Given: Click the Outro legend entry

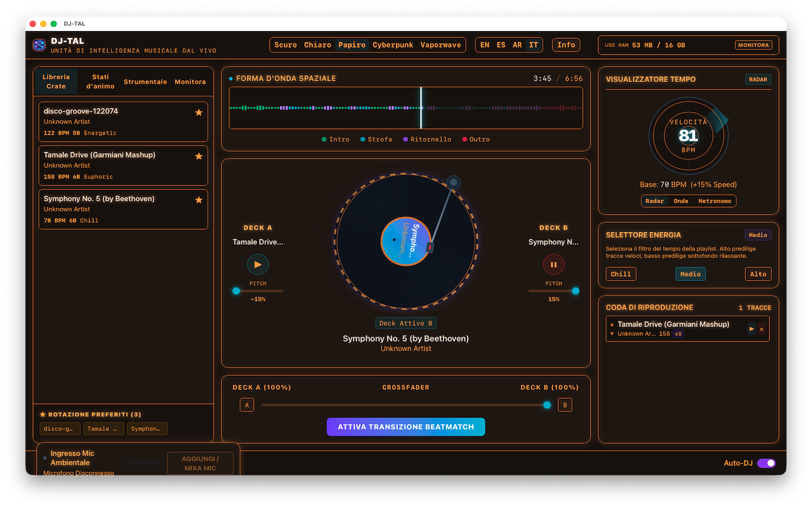Looking at the screenshot, I should point(476,139).
